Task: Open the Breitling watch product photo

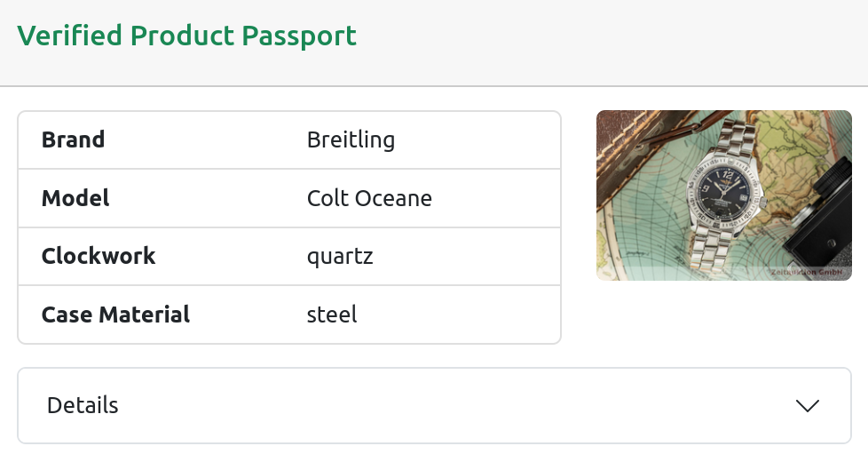Action: pyautogui.click(x=723, y=195)
